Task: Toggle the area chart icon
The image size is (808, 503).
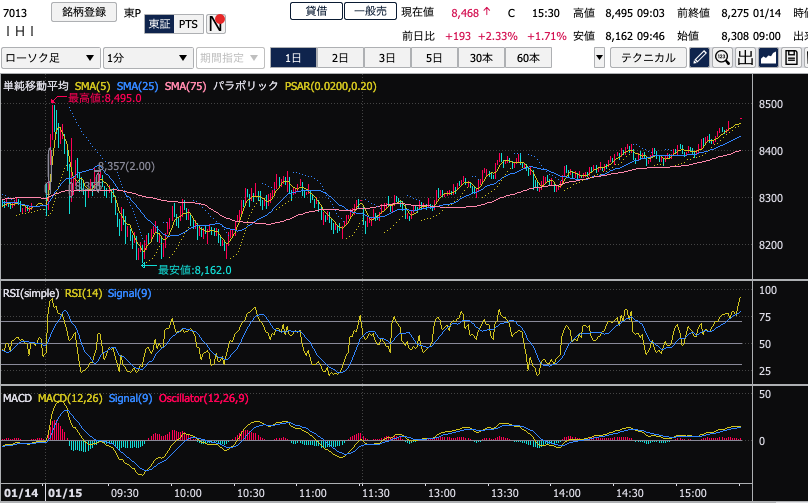Action: [768, 57]
